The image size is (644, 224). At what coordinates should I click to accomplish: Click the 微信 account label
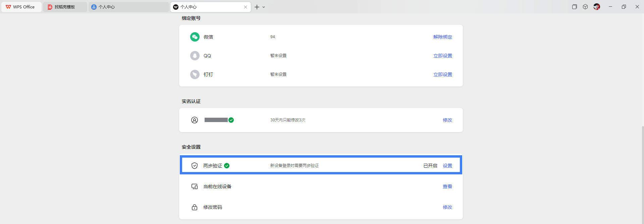tap(208, 37)
